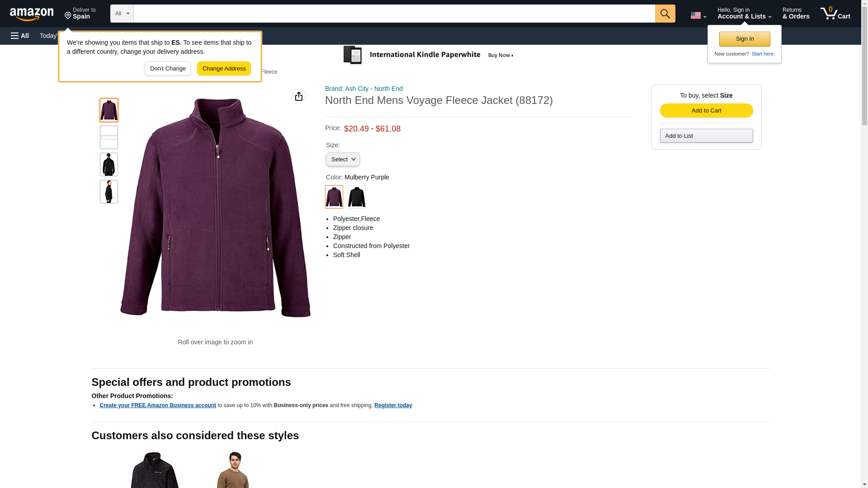This screenshot has width=868, height=488.
Task: Select the black color swatch
Action: pos(356,197)
